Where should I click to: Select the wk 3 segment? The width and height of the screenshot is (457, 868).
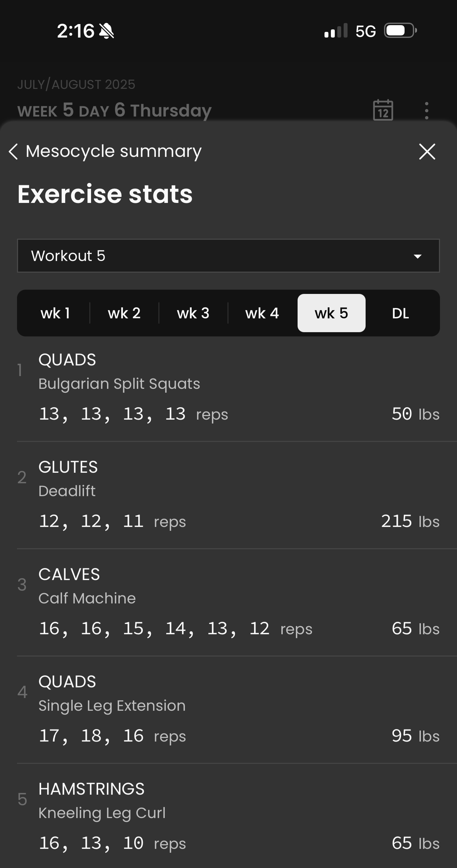pos(193,313)
